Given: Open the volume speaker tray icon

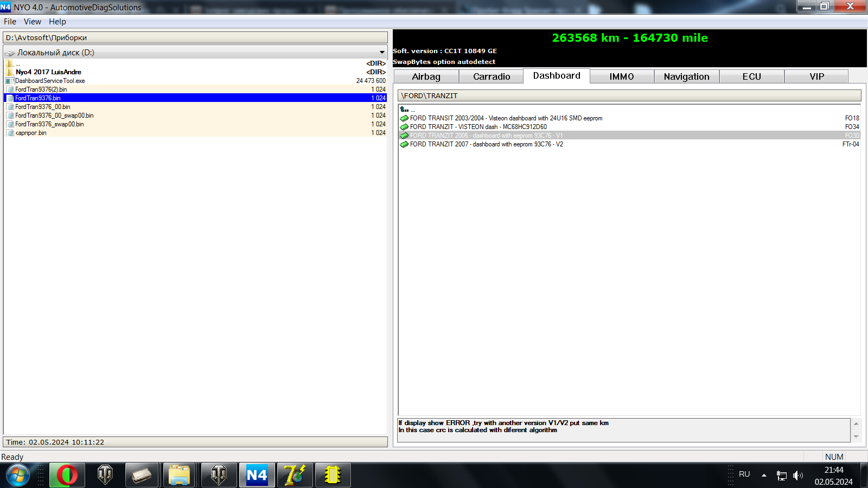Looking at the screenshot, I should tap(797, 476).
